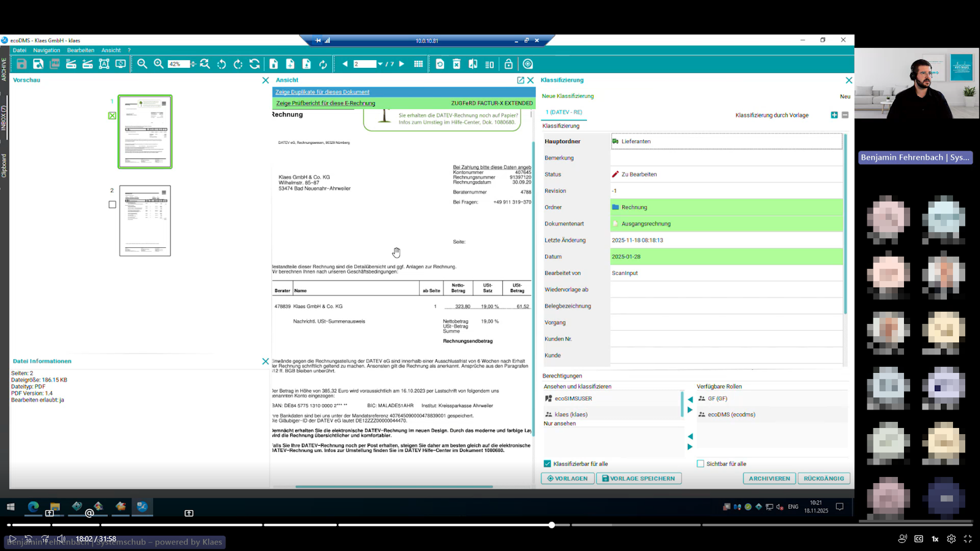Add a classification with the plus icon

click(834, 115)
